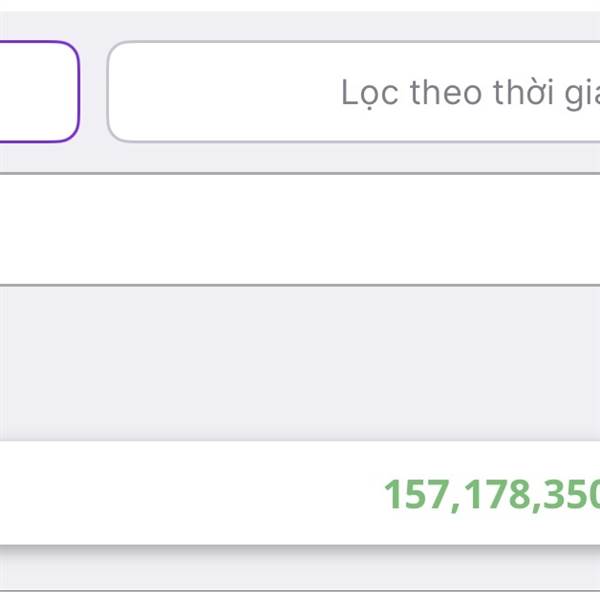The image size is (600, 600).
Task: Click the top white strip above the toolbar
Action: [x=300, y=5]
